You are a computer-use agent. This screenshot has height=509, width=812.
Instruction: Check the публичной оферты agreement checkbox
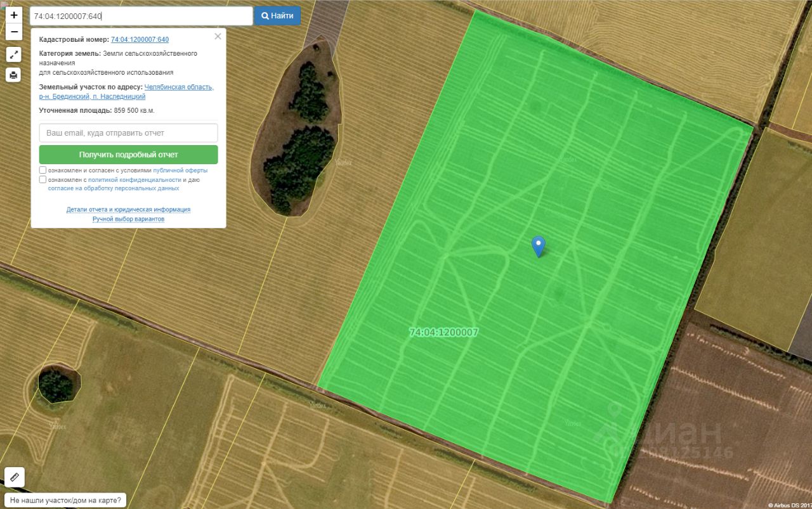pos(43,170)
